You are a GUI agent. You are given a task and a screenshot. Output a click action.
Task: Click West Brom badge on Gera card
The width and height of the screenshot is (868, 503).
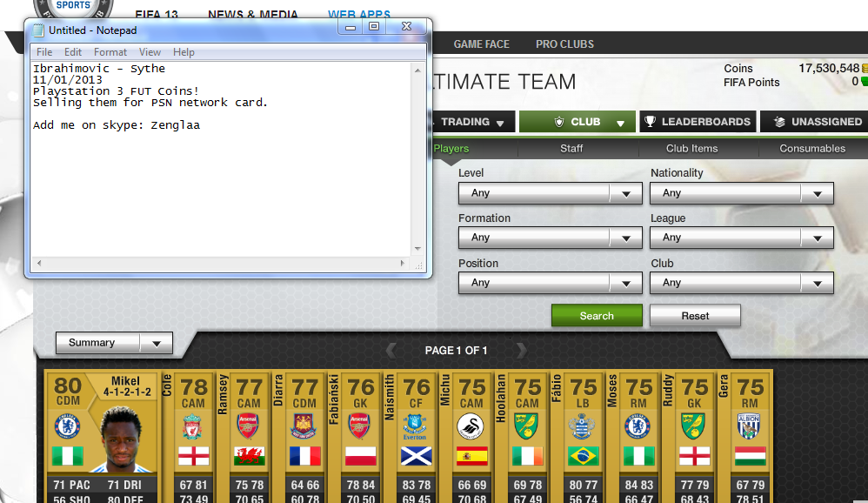pos(749,426)
